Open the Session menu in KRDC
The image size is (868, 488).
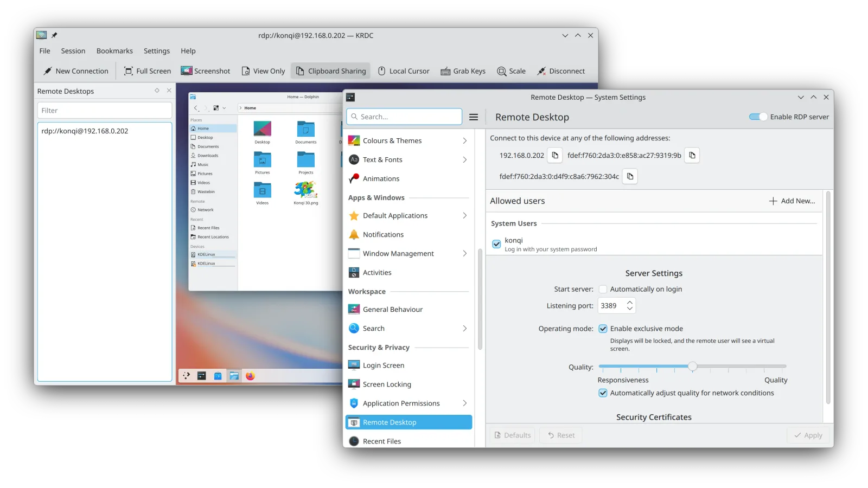tap(73, 51)
